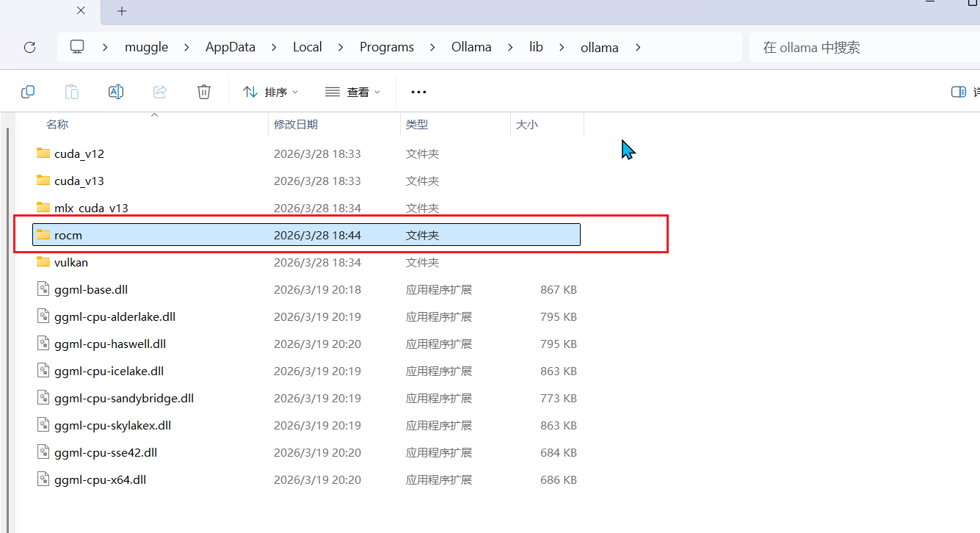
Task: Click the ggml-cpu-skylakex.dll file icon
Action: point(43,425)
